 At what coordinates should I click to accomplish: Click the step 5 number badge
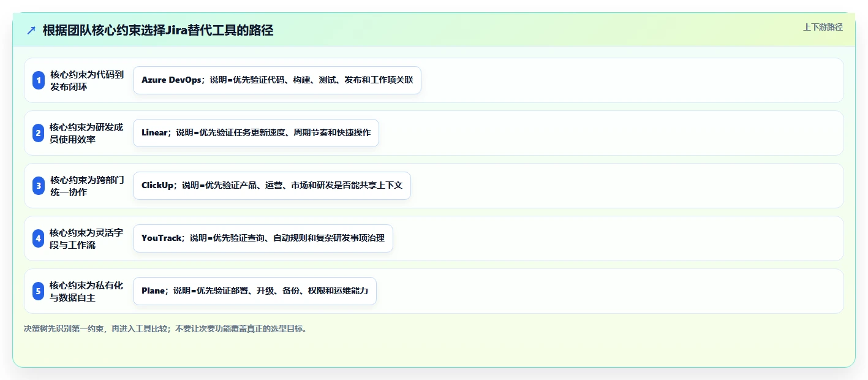[x=39, y=291]
